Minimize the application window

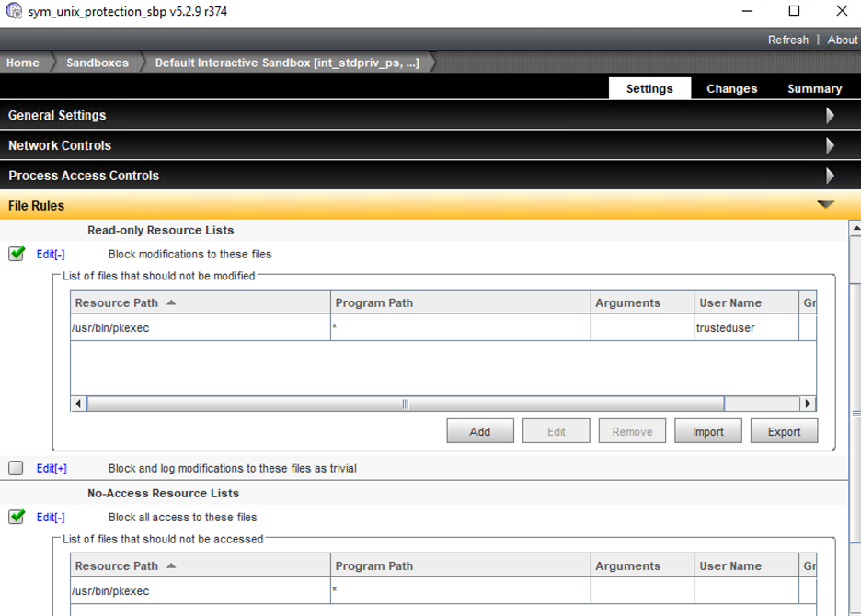(x=747, y=10)
